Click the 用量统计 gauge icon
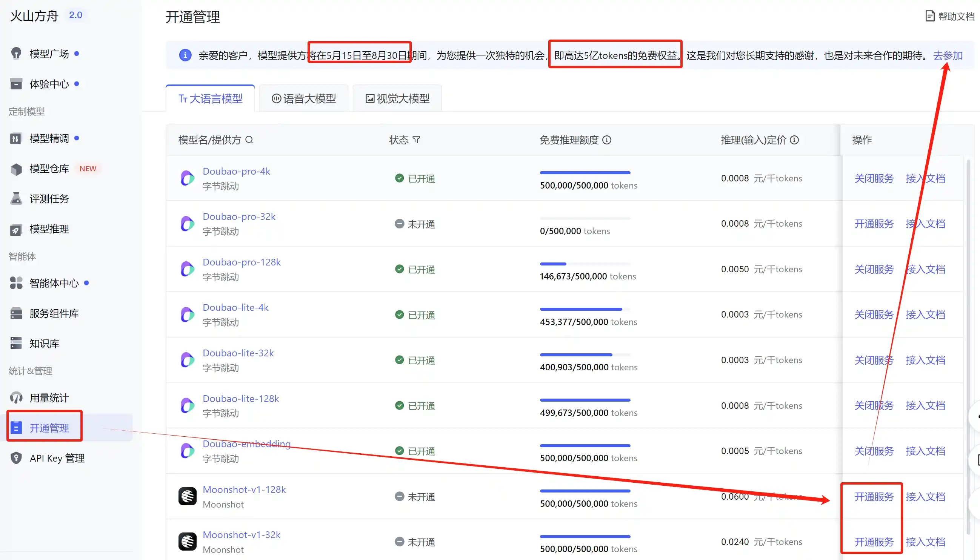Image resolution: width=980 pixels, height=560 pixels. (x=16, y=398)
